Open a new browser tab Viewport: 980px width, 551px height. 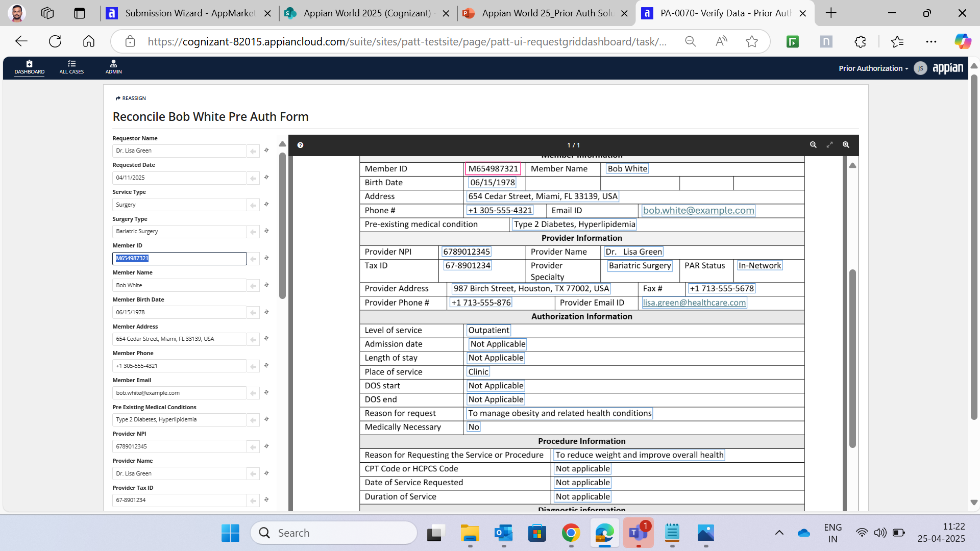(831, 13)
